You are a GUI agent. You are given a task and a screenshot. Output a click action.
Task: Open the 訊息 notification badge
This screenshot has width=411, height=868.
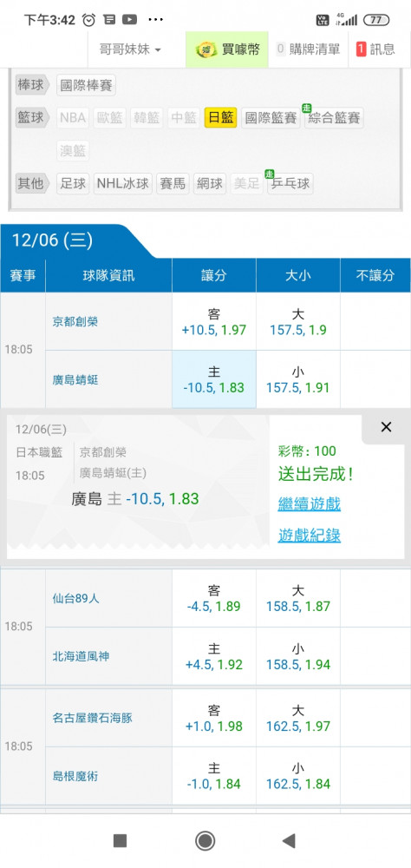(362, 49)
